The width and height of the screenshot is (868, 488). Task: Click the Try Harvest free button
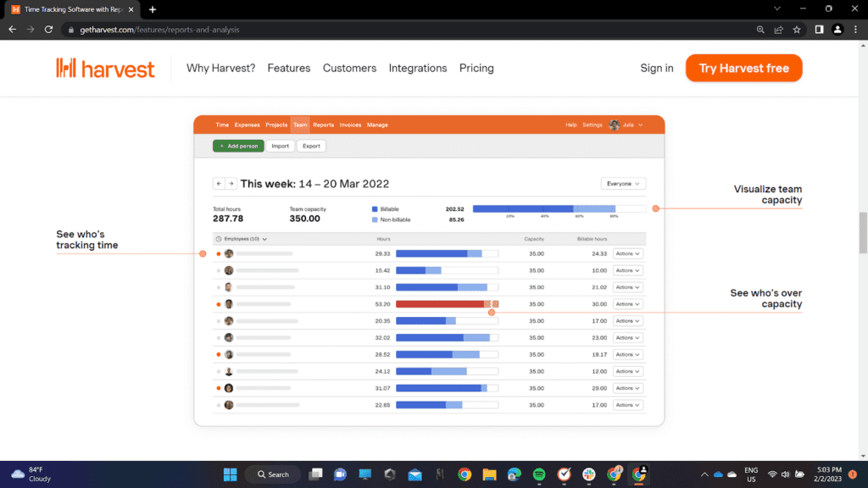pos(743,68)
